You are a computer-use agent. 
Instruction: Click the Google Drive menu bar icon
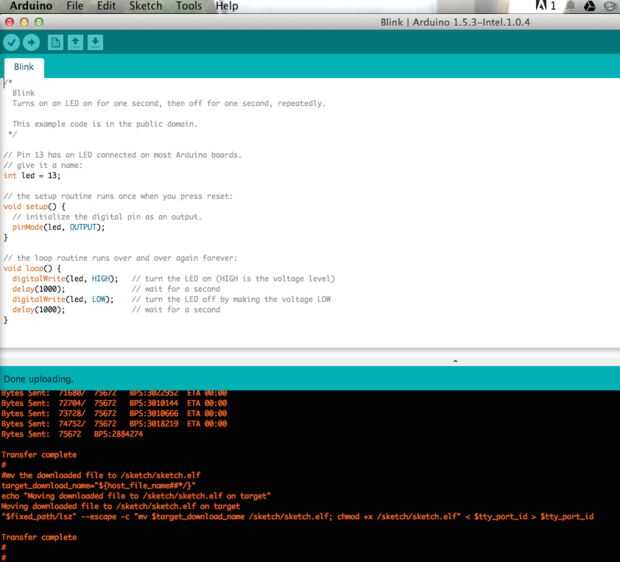coord(590,6)
